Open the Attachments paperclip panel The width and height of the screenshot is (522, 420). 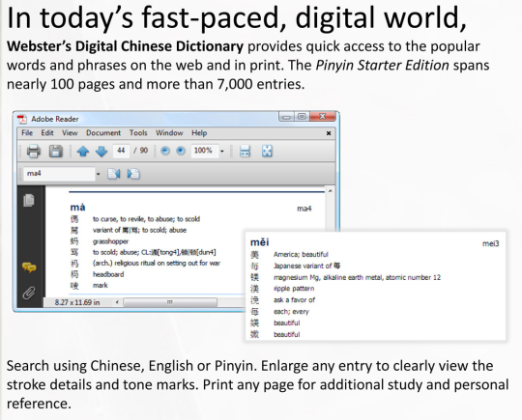[29, 293]
